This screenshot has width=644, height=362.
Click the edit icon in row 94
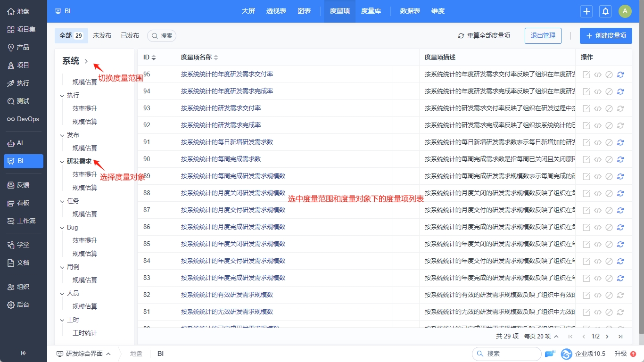click(586, 91)
